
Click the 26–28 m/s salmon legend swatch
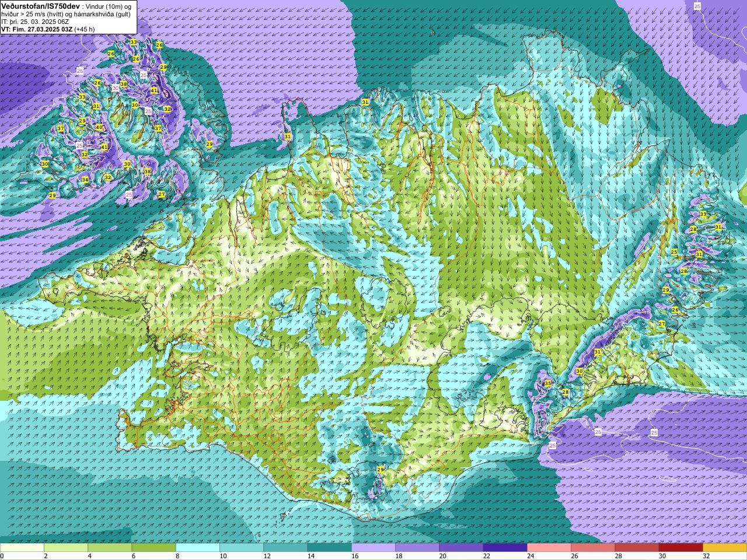pos(593,548)
